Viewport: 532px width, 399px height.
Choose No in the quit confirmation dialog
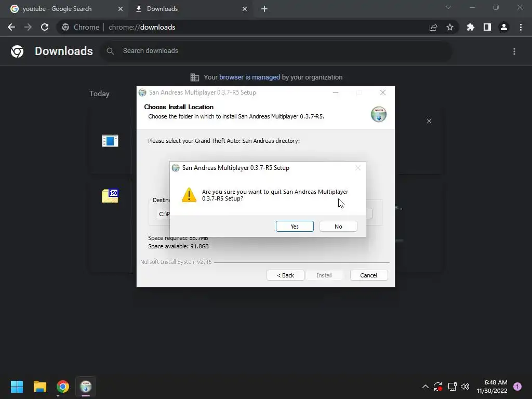[338, 227]
